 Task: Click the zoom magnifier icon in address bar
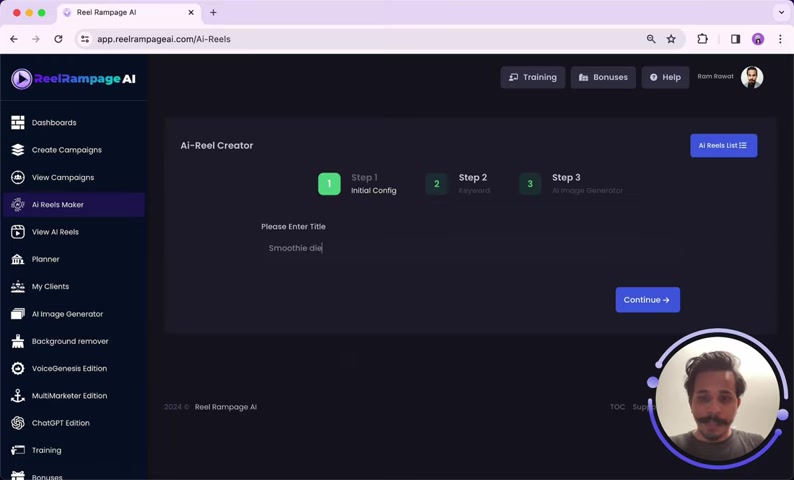coord(651,39)
